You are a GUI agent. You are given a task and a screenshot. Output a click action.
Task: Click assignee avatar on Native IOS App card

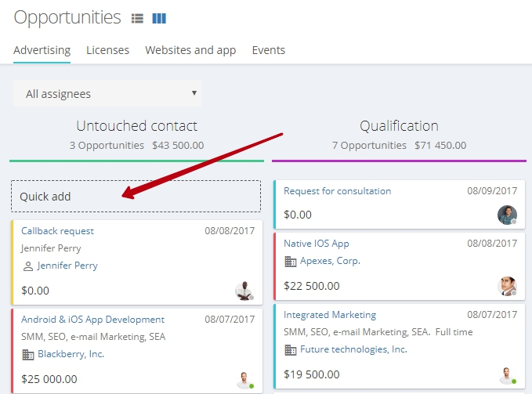(507, 286)
